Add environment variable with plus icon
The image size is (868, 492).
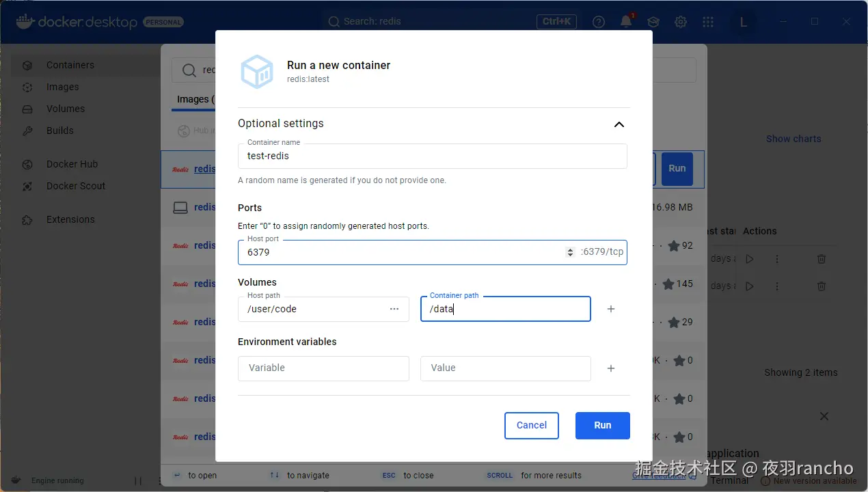pyautogui.click(x=611, y=368)
